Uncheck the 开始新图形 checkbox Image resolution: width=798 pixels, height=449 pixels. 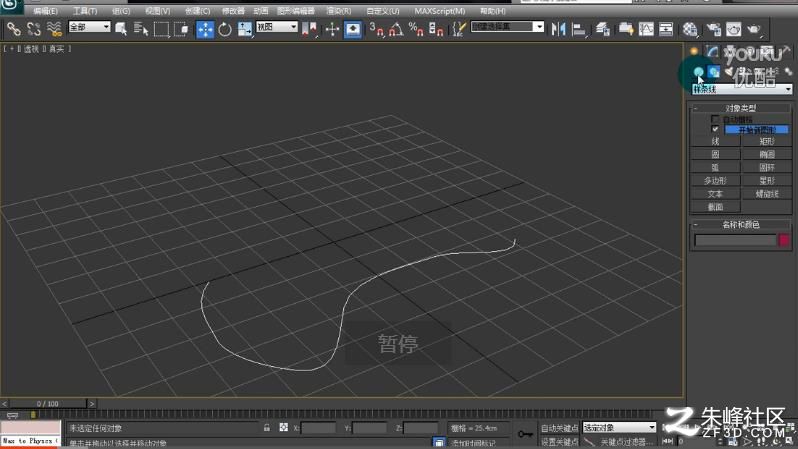tap(715, 129)
